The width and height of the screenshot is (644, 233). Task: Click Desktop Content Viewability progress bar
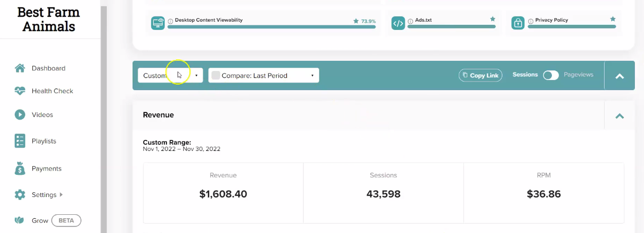point(272,27)
